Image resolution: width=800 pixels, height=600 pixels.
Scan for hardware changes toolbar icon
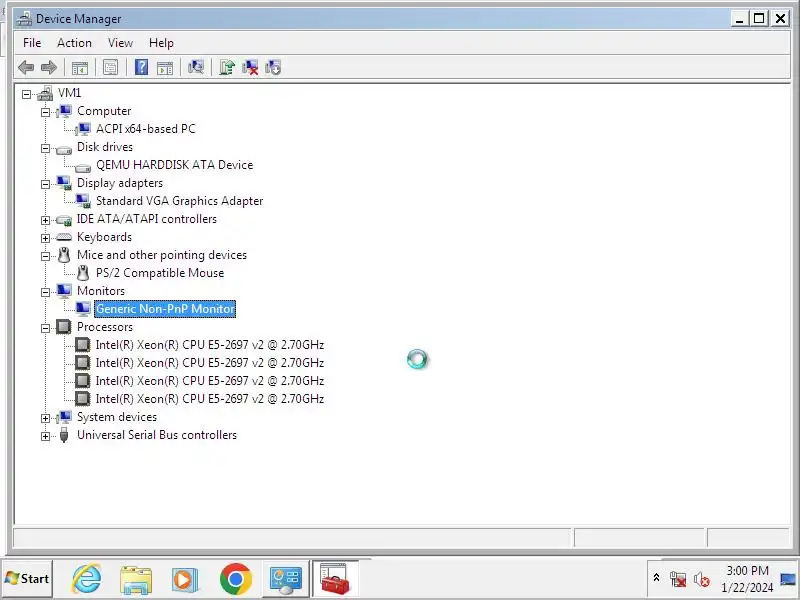pos(196,67)
